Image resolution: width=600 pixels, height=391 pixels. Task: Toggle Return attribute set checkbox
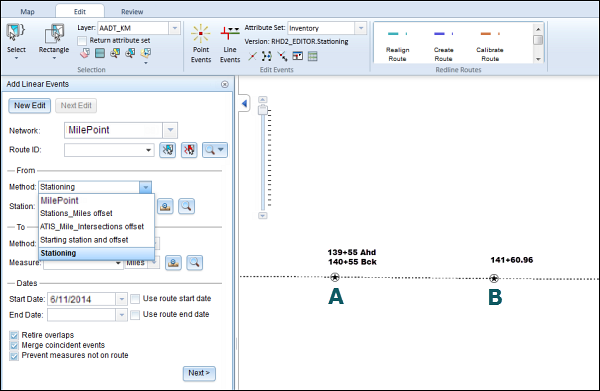point(82,41)
